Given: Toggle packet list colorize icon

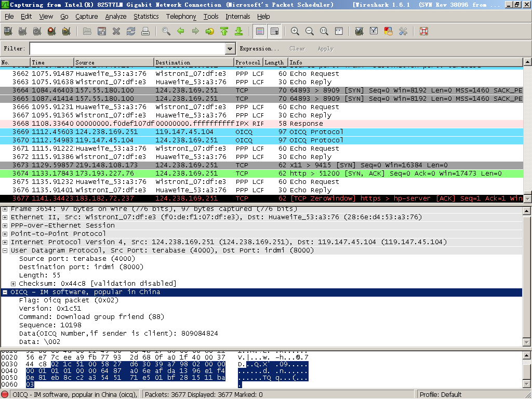Looking at the screenshot, I should pos(260,31).
